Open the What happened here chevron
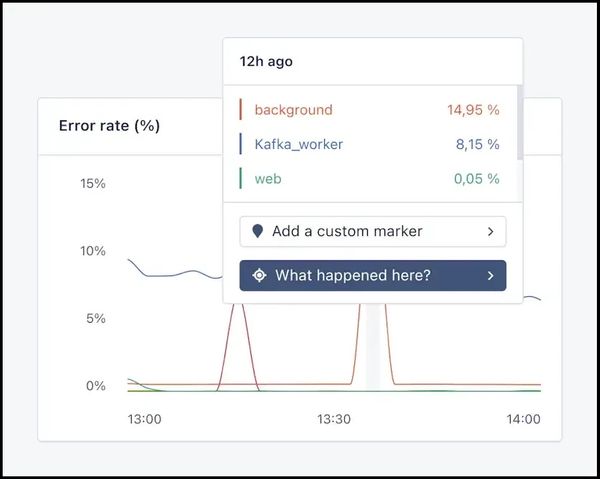Image resolution: width=600 pixels, height=479 pixels. (x=490, y=275)
